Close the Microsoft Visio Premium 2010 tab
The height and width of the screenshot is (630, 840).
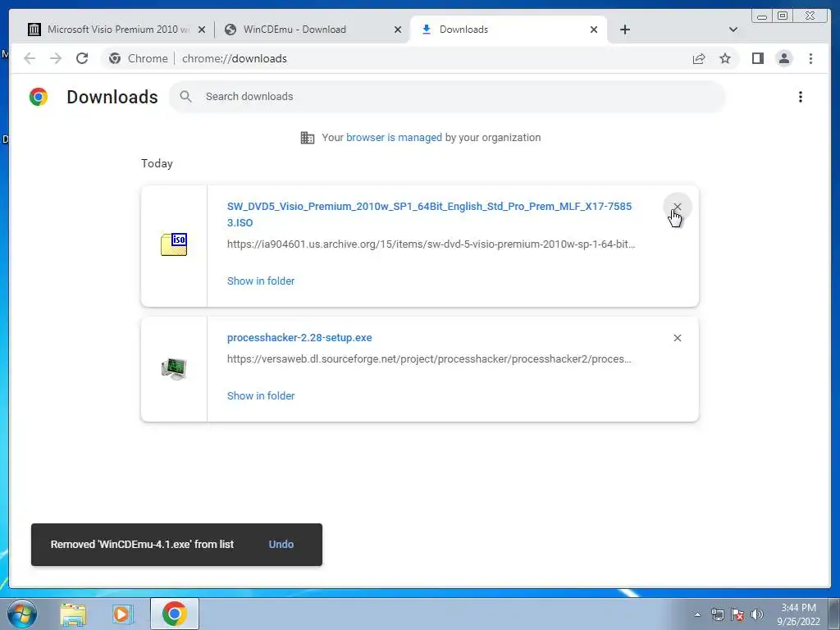point(202,30)
